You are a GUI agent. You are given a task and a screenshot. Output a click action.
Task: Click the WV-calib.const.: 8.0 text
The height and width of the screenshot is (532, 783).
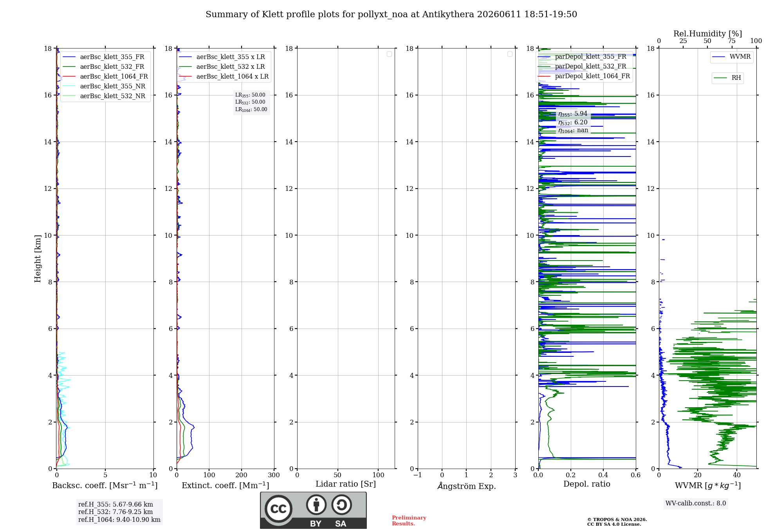coord(696,503)
